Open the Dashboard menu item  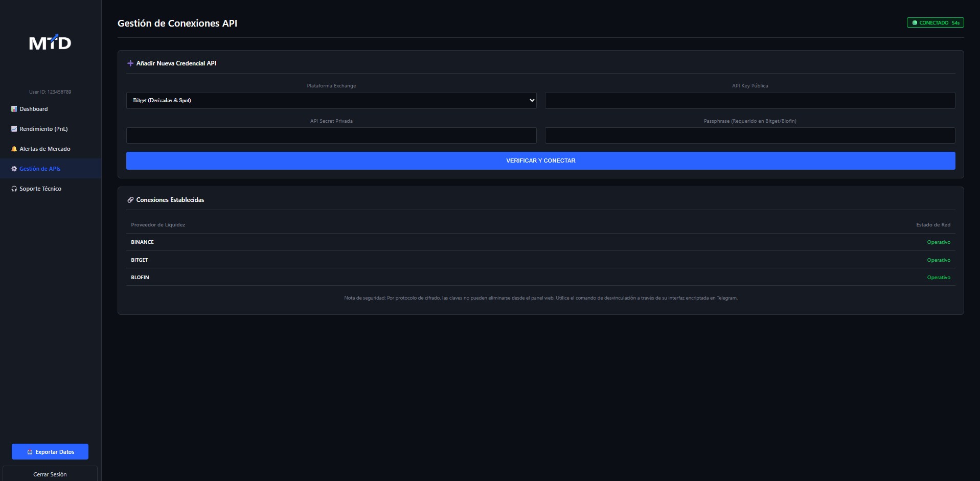tap(34, 109)
